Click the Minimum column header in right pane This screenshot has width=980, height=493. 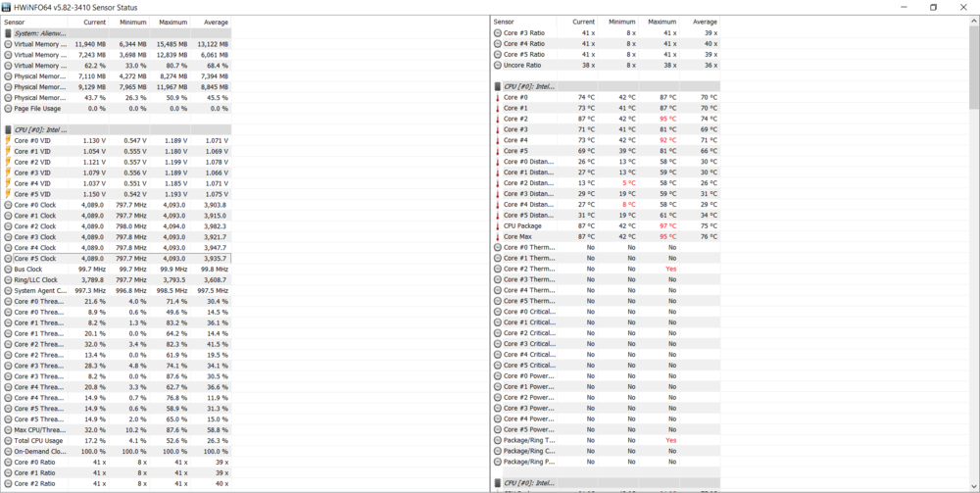click(621, 22)
